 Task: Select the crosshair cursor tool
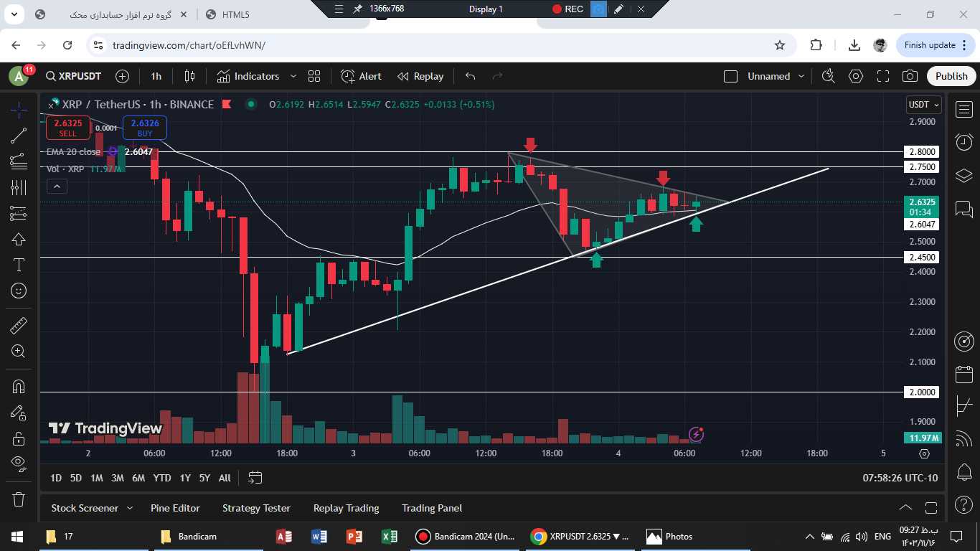coord(19,110)
